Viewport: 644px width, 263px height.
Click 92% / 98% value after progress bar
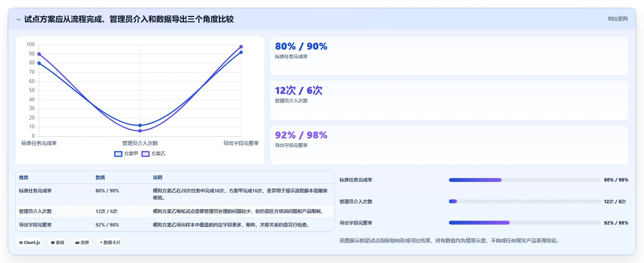(616, 223)
